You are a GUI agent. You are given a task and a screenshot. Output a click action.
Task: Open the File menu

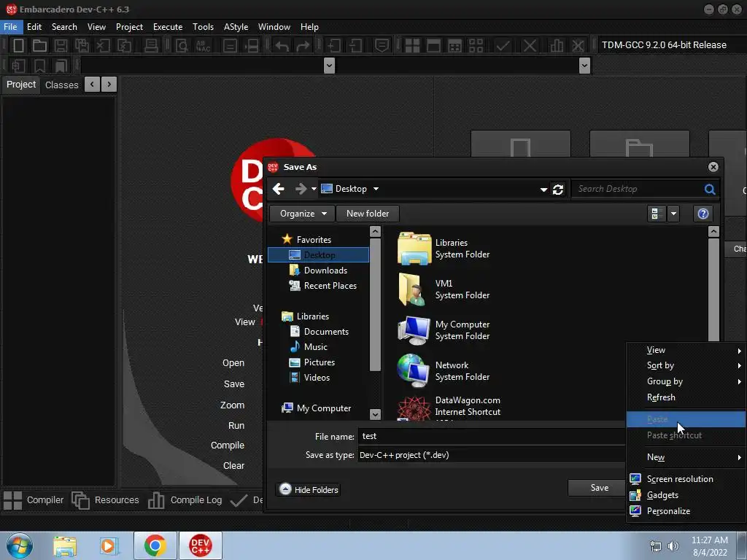(10, 27)
